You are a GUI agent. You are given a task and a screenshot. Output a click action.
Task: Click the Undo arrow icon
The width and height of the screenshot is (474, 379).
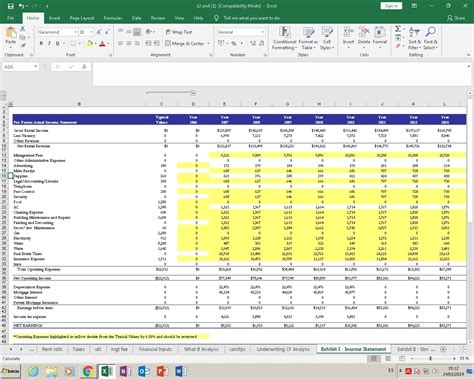[21, 6]
